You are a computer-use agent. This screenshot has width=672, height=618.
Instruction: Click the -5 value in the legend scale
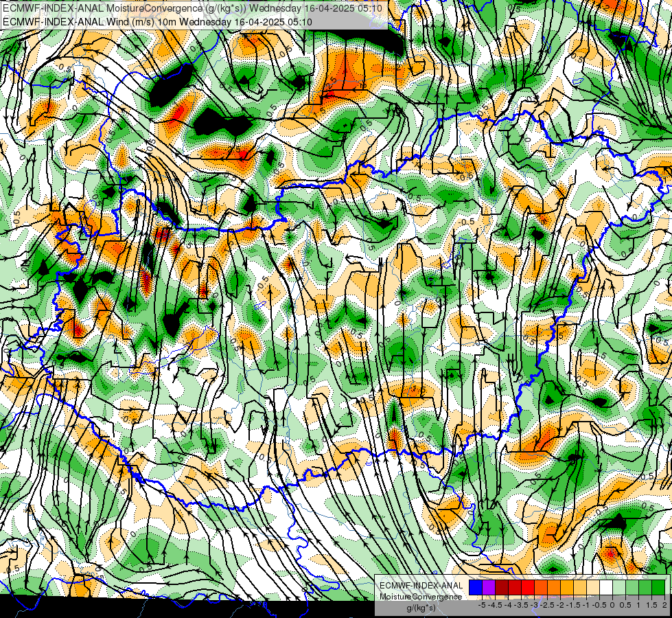[482, 605]
